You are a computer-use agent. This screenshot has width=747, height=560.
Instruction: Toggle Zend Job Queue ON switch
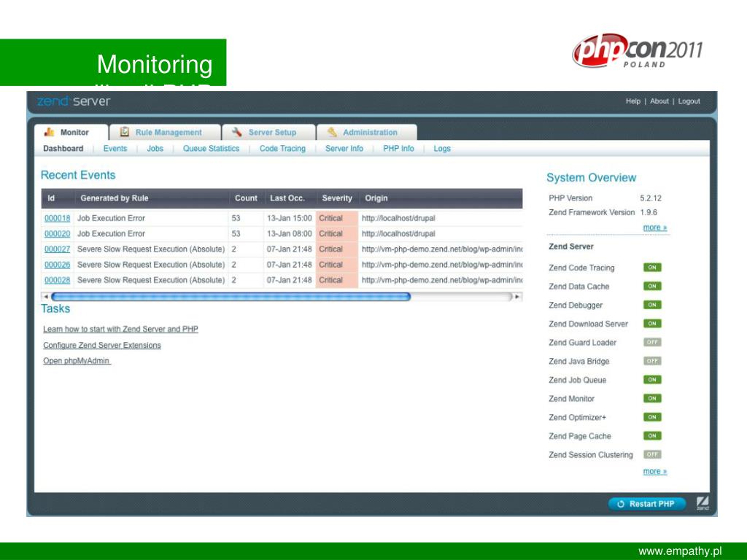click(652, 379)
